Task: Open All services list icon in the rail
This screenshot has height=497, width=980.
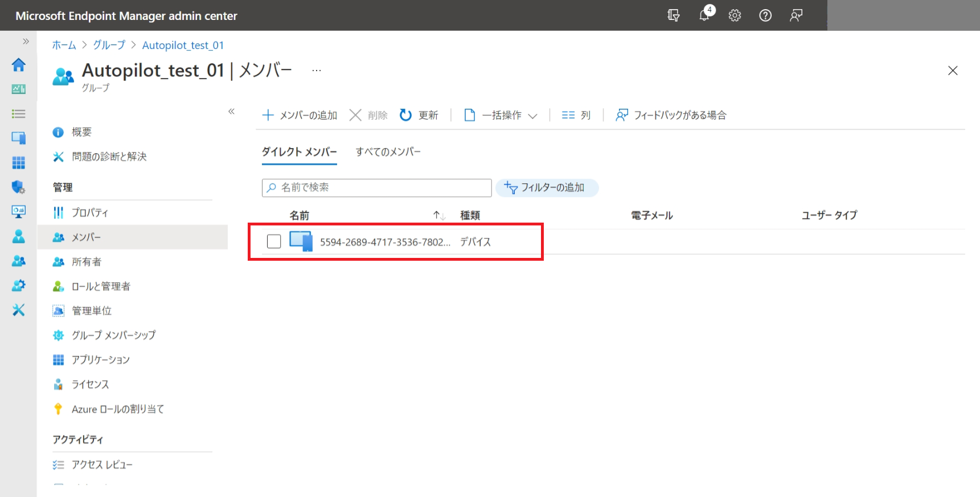Action: pos(19,114)
